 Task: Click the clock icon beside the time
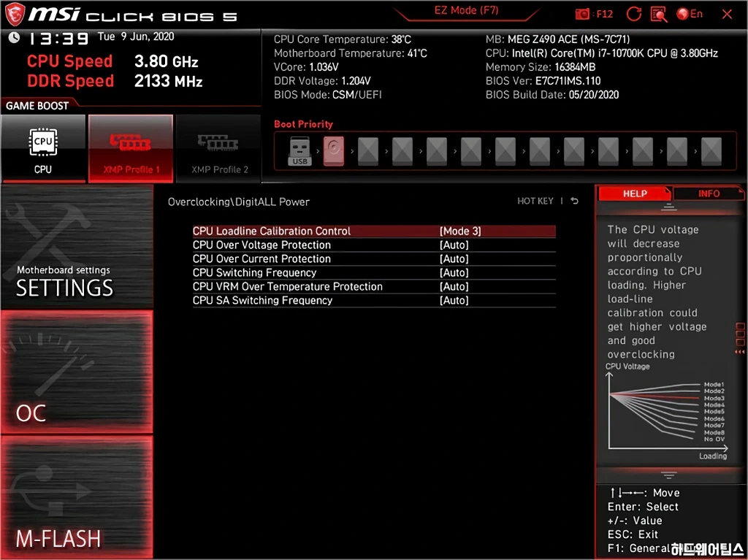tap(14, 37)
